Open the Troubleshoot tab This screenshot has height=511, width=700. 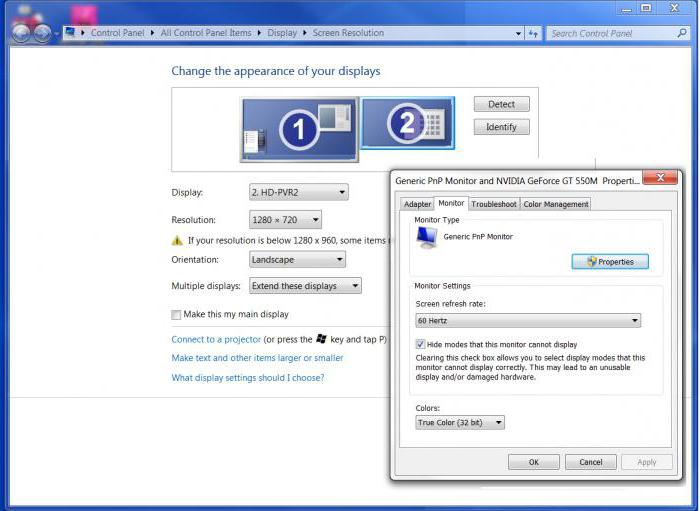(494, 204)
